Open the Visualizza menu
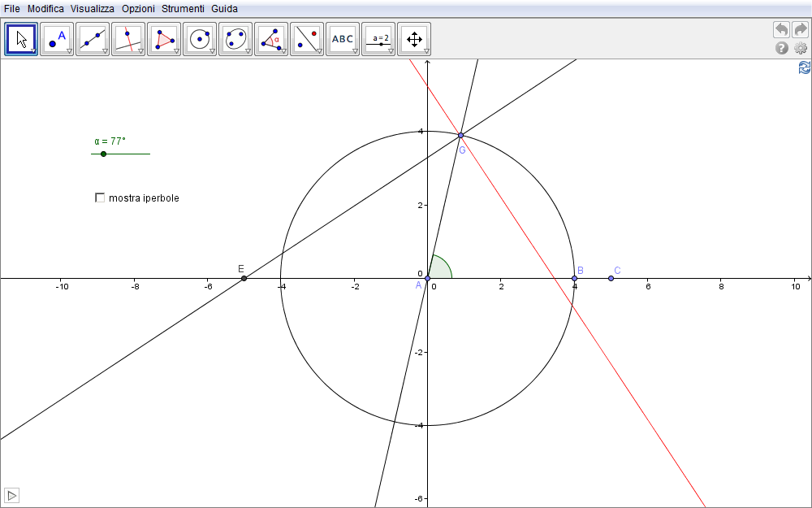This screenshot has width=812, height=508. point(92,9)
